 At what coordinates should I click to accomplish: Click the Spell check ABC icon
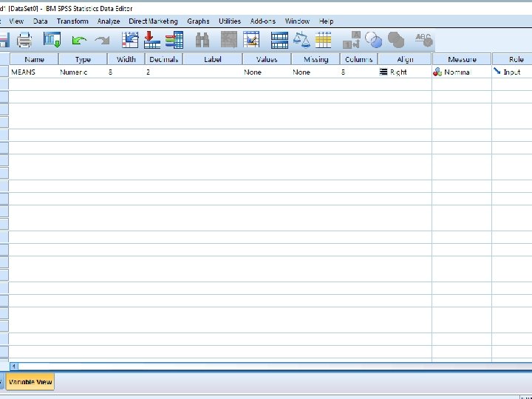pos(424,40)
